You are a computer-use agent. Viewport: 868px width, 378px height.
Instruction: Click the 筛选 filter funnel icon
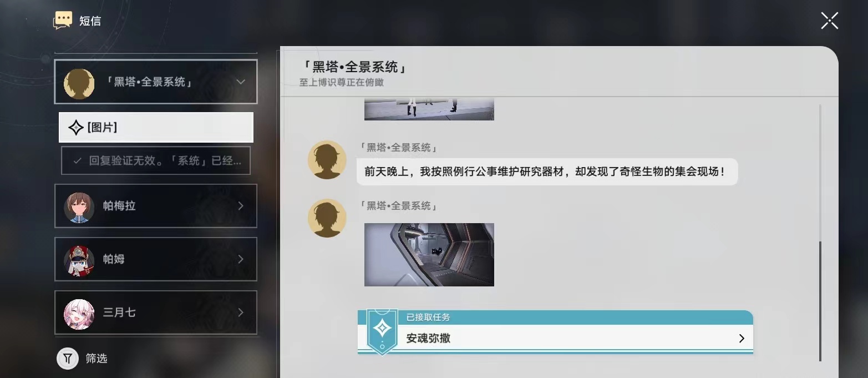[67, 359]
